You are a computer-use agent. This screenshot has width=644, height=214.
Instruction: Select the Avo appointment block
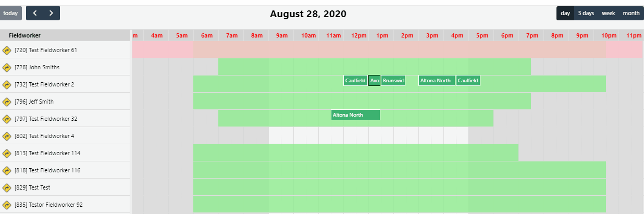(x=374, y=81)
